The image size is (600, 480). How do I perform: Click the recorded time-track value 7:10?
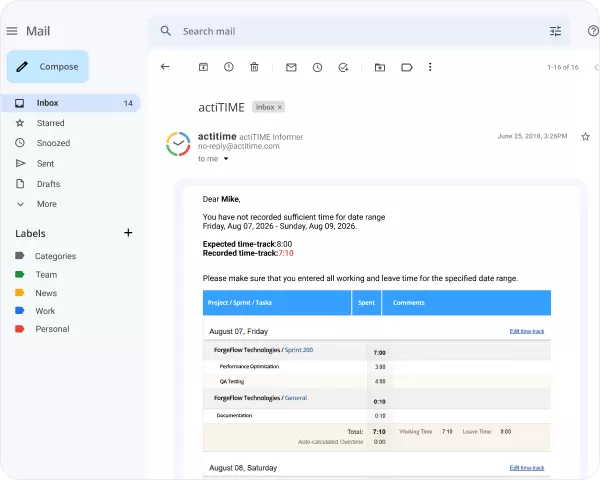(286, 253)
